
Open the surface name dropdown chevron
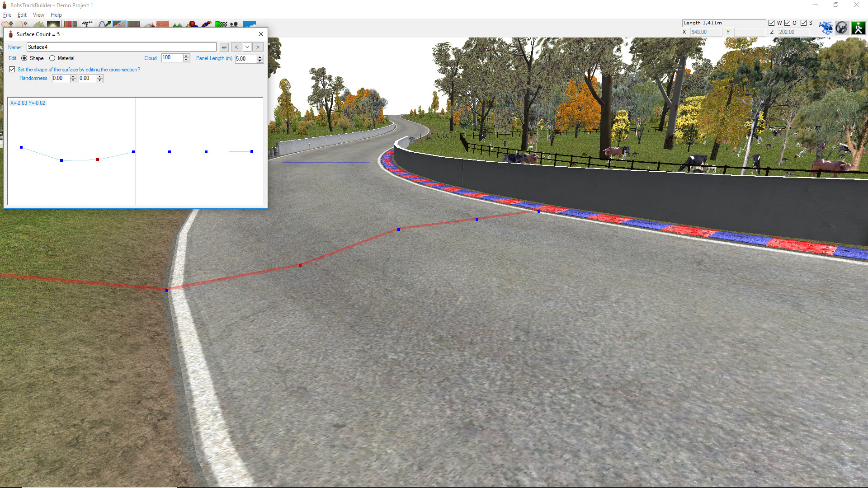click(x=247, y=47)
